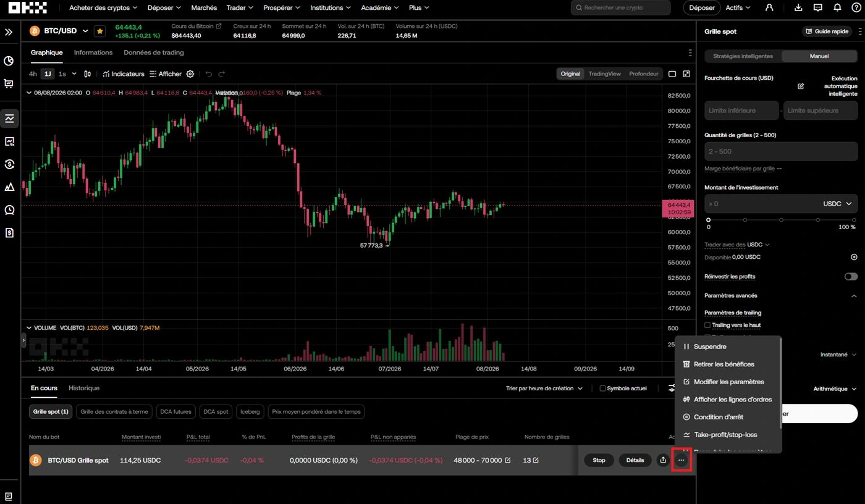Switch to the Historique tab
The height and width of the screenshot is (504, 865).
[84, 388]
